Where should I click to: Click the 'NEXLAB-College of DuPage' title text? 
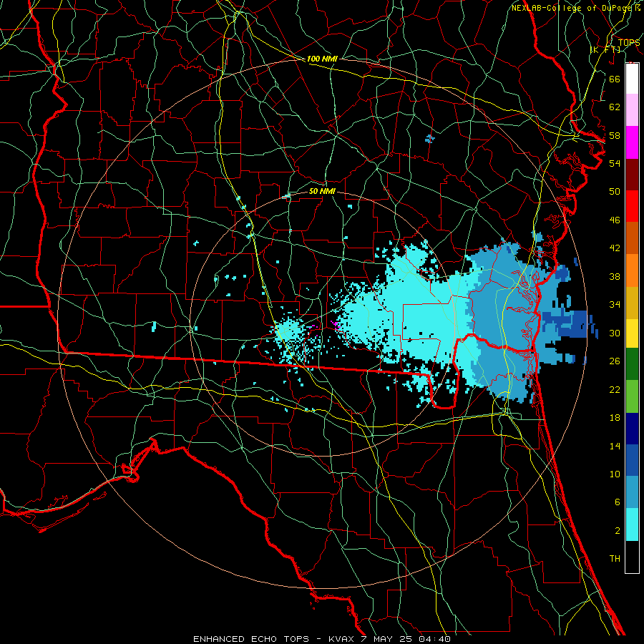click(x=571, y=8)
